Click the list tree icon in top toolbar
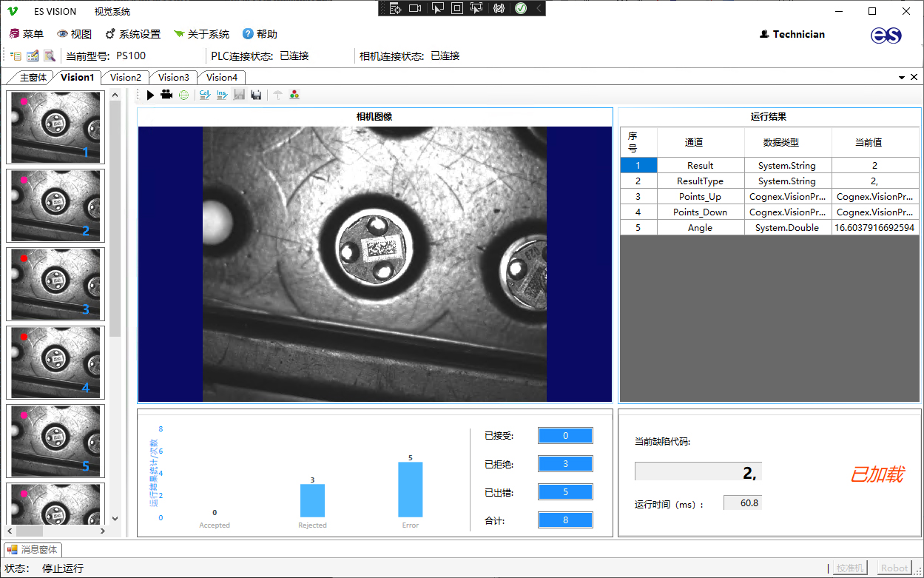Image resolution: width=924 pixels, height=578 pixels. (16, 56)
